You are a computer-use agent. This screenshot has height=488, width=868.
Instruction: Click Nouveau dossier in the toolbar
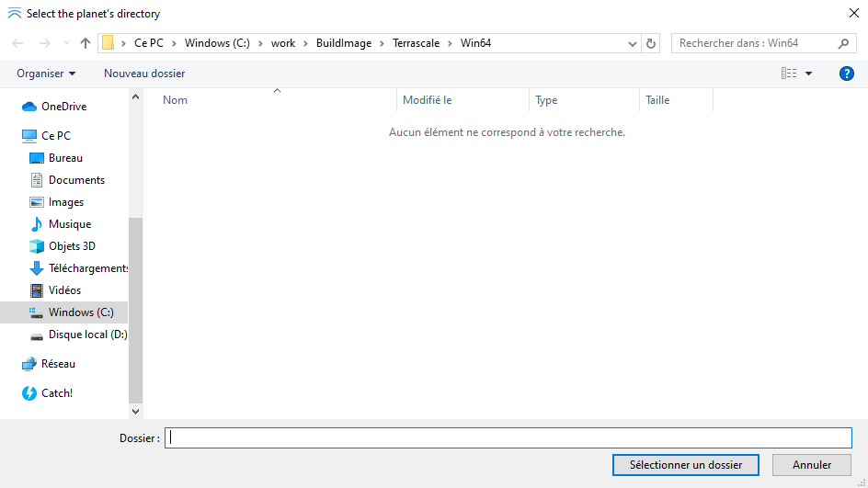coord(144,74)
